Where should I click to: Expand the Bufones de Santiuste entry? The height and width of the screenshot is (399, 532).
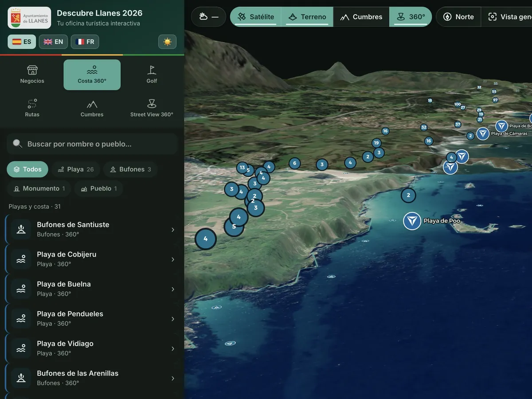(x=94, y=229)
